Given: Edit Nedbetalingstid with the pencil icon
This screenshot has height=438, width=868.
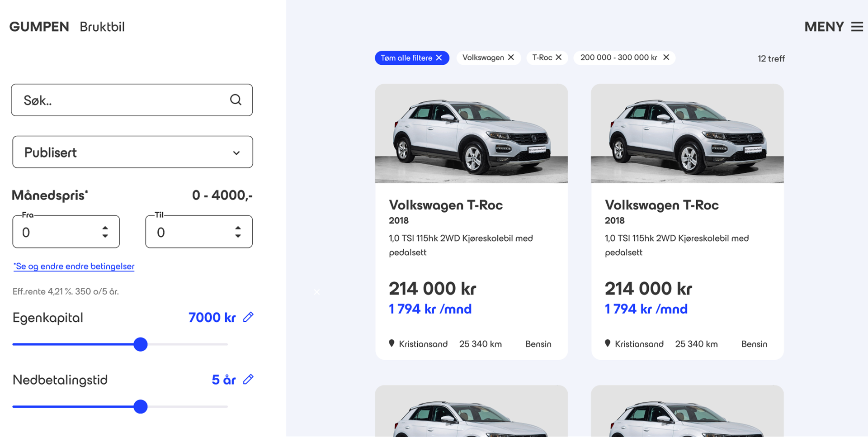Looking at the screenshot, I should pyautogui.click(x=248, y=380).
